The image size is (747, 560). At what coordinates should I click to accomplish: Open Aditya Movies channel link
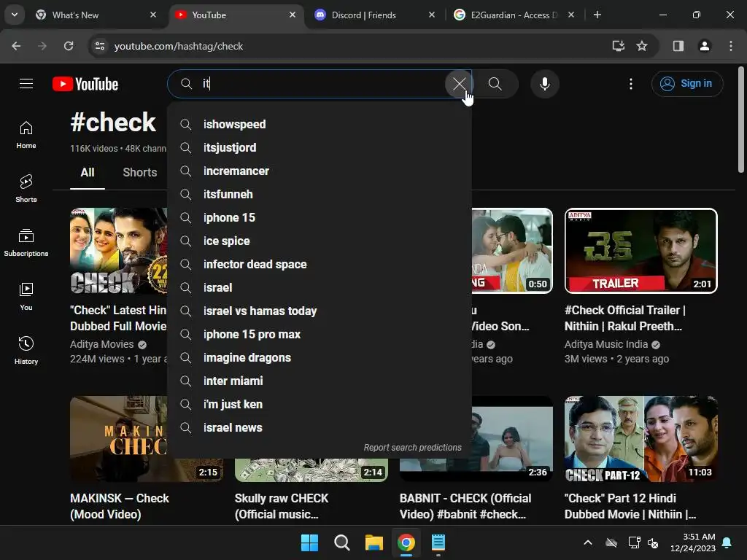click(x=102, y=344)
